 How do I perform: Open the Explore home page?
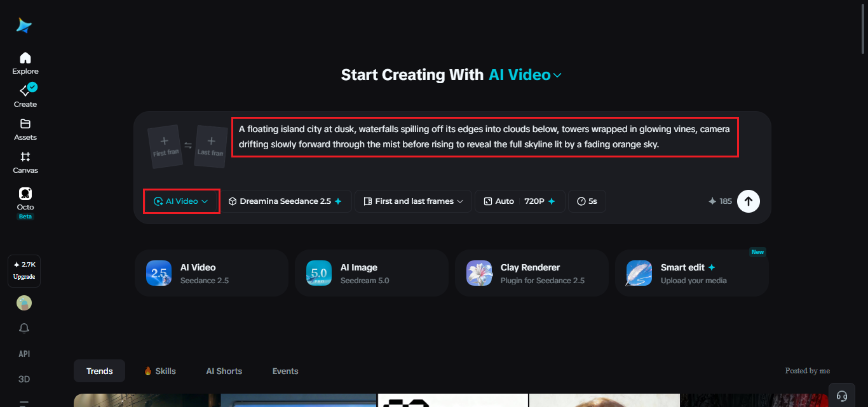click(x=25, y=63)
